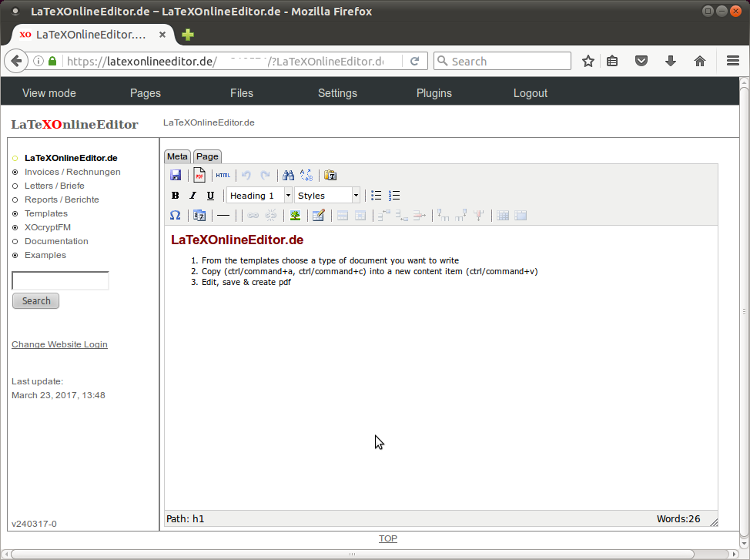Open the XOcryptFM page
The height and width of the screenshot is (560, 750).
[x=48, y=227]
